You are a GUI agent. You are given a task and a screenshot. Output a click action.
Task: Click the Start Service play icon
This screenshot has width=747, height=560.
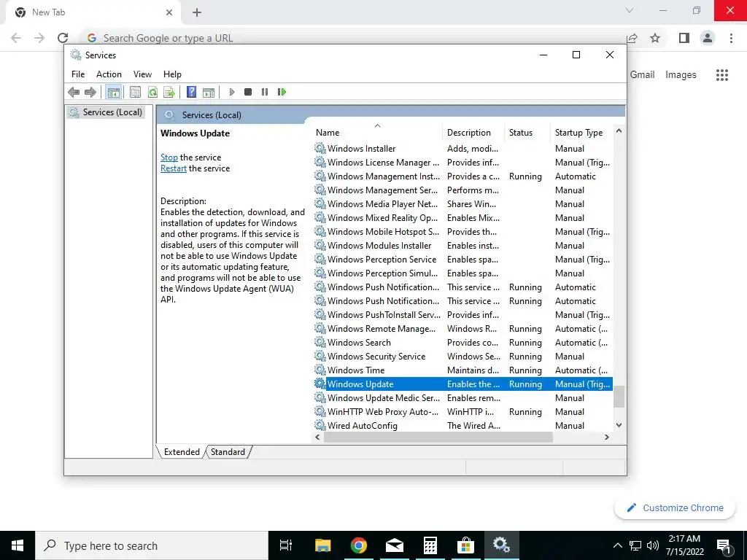(232, 92)
